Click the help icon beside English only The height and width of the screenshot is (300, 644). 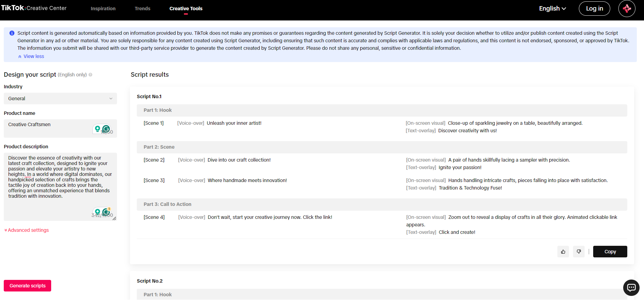click(x=90, y=75)
